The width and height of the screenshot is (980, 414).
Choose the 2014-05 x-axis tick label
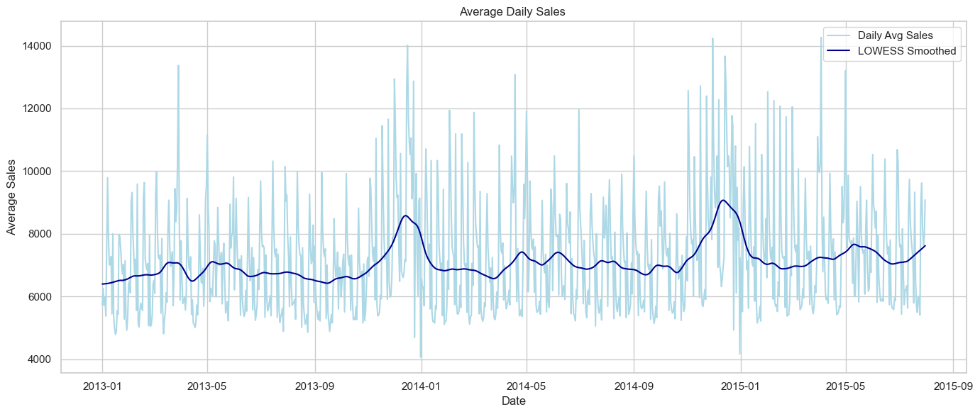[x=527, y=385]
